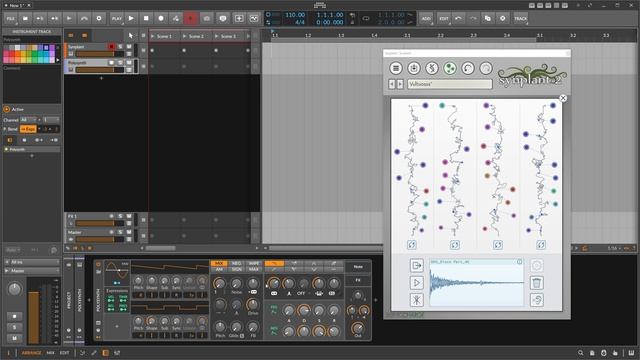
Task: Click the undo arrow in top toolbar
Action: click(x=458, y=18)
